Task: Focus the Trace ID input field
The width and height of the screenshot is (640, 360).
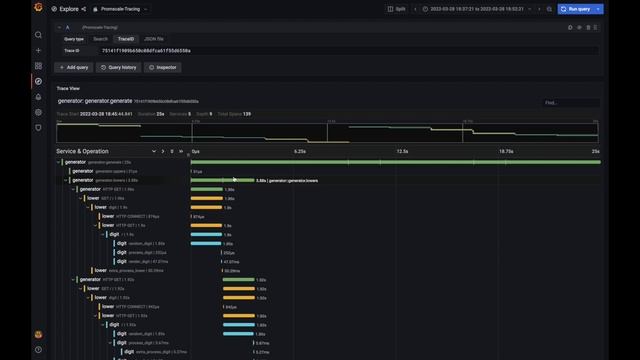Action: pyautogui.click(x=349, y=51)
